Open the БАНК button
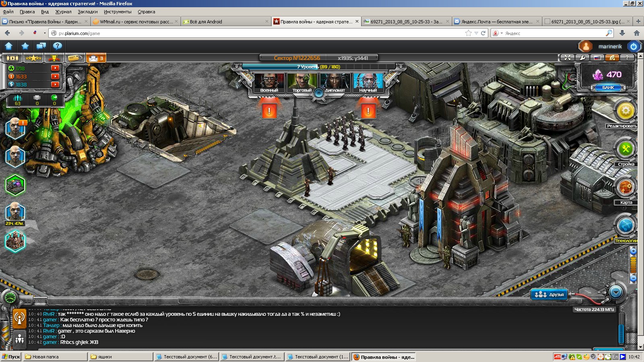The image size is (644, 362). [608, 87]
